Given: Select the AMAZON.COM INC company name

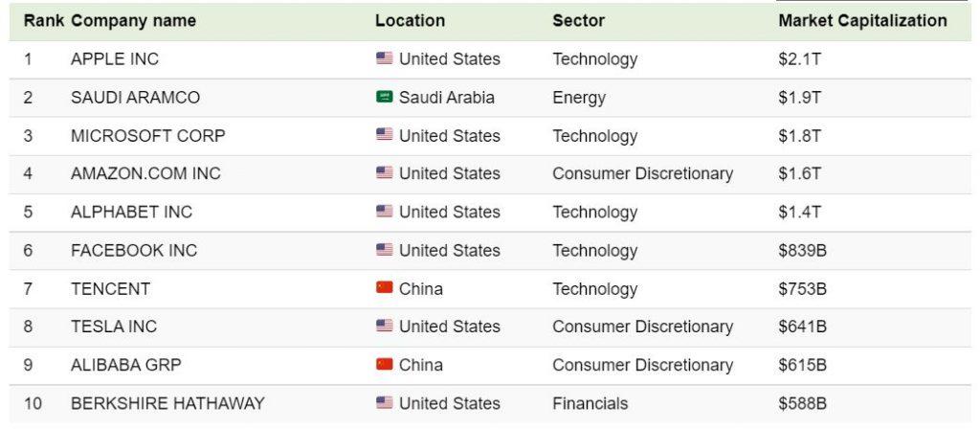Looking at the screenshot, I should point(145,173).
